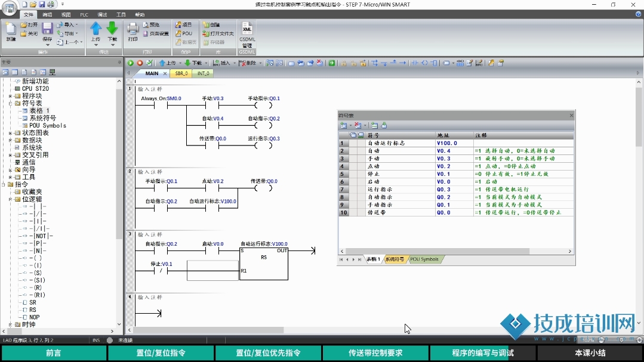644x362 pixels.
Task: Click the quick-access new document icon
Action: pyautogui.click(x=24, y=4)
